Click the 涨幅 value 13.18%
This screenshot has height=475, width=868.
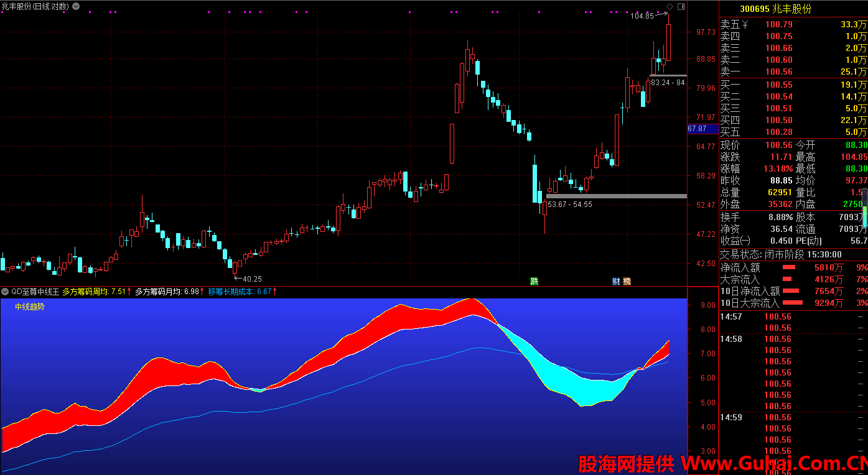point(778,169)
